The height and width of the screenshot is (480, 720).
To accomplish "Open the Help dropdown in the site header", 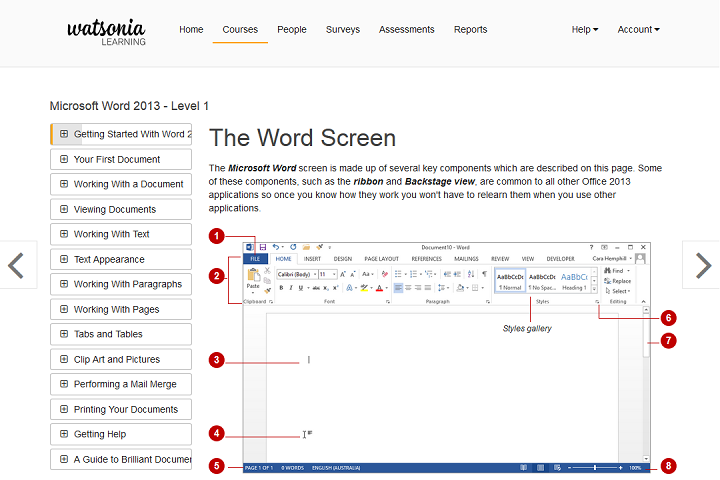I will pyautogui.click(x=585, y=29).
